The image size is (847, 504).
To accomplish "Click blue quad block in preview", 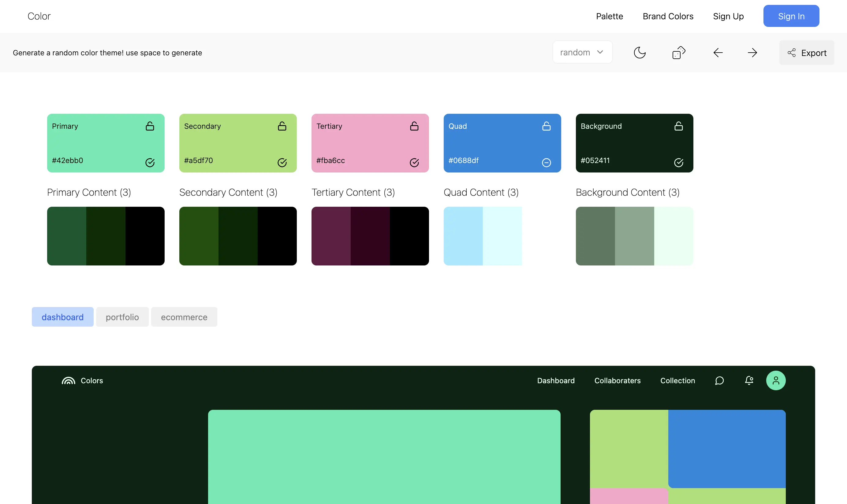I will pos(727,449).
